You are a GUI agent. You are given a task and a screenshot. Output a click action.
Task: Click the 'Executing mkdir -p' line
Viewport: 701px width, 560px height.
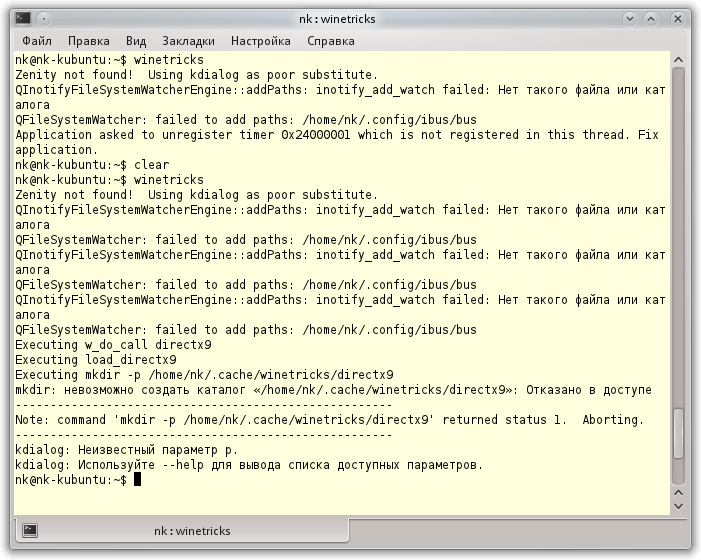coord(204,375)
